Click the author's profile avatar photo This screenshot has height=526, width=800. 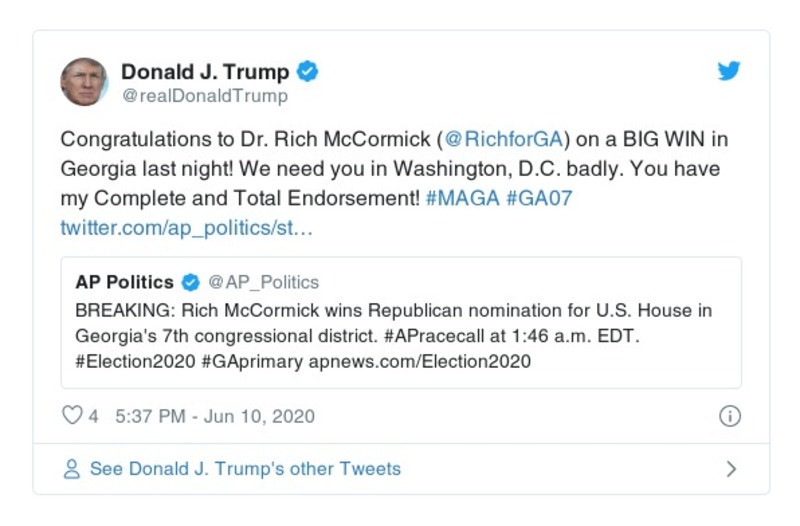point(84,82)
